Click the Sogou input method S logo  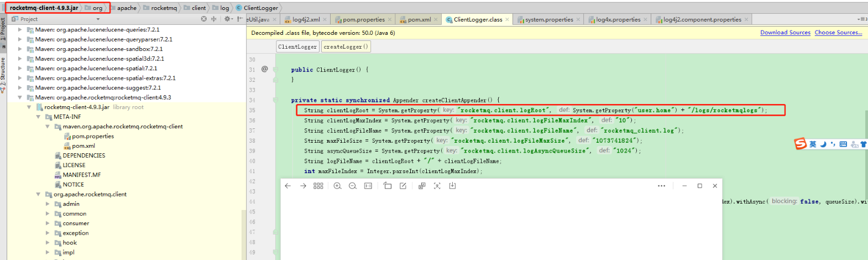(801, 144)
